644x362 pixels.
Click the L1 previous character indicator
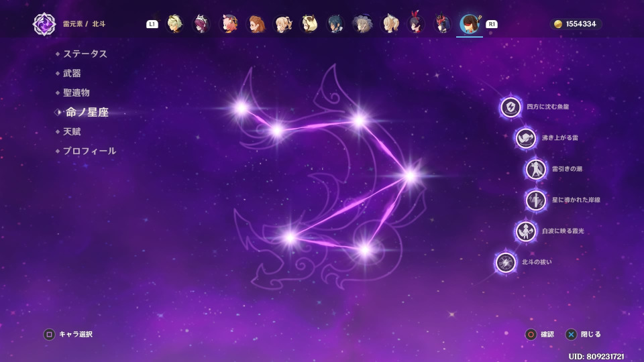point(152,24)
